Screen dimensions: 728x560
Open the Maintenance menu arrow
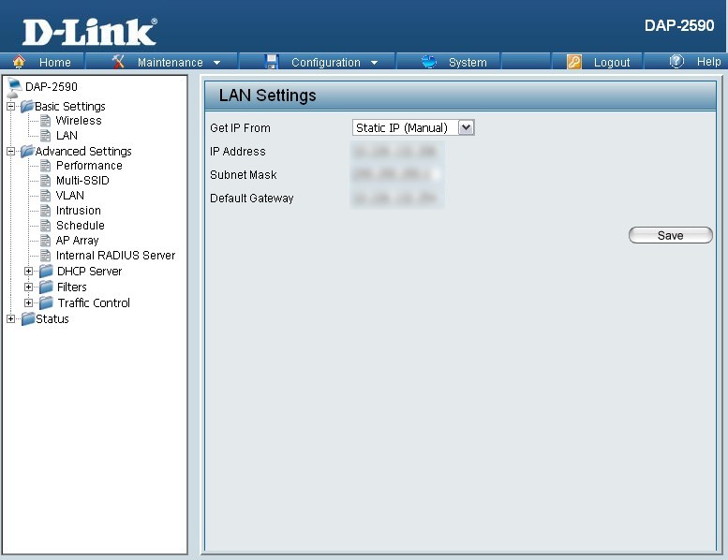tap(216, 63)
